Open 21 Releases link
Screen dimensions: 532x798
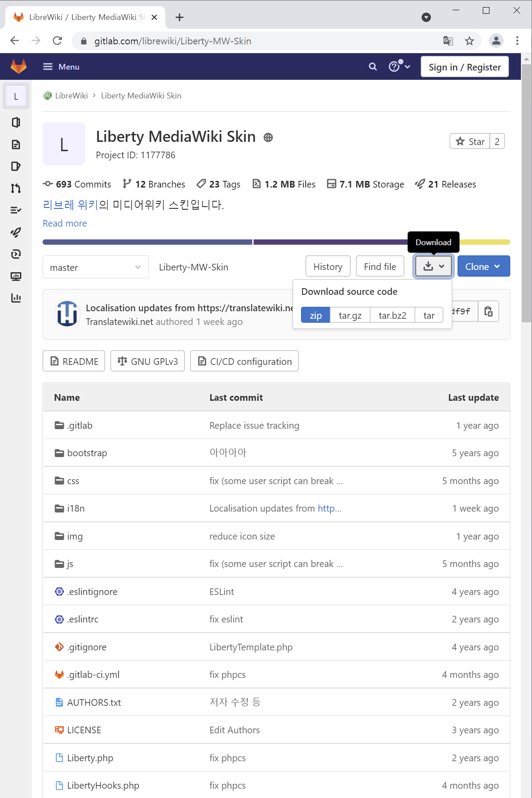(x=446, y=184)
